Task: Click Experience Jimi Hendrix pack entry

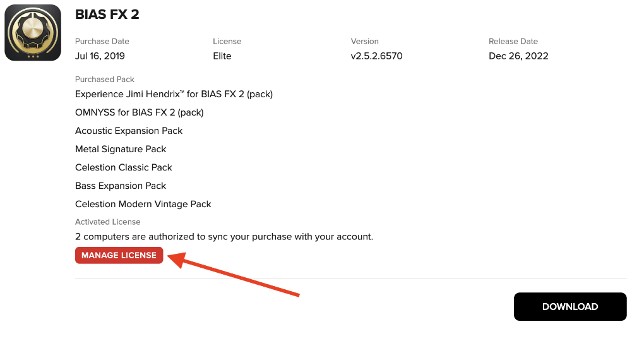Action: (x=174, y=94)
